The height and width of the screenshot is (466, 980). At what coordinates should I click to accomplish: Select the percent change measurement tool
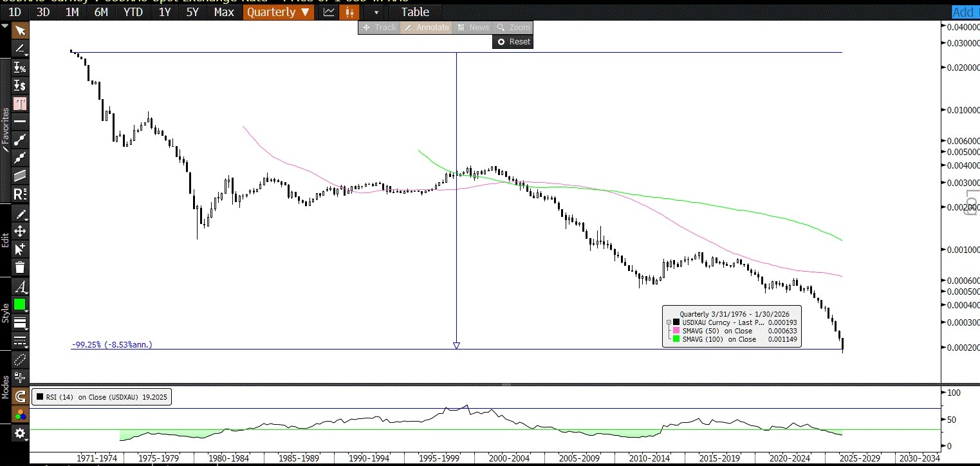(x=20, y=67)
